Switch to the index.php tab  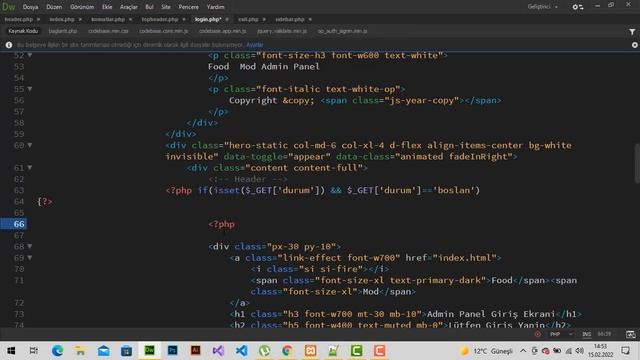[62, 19]
